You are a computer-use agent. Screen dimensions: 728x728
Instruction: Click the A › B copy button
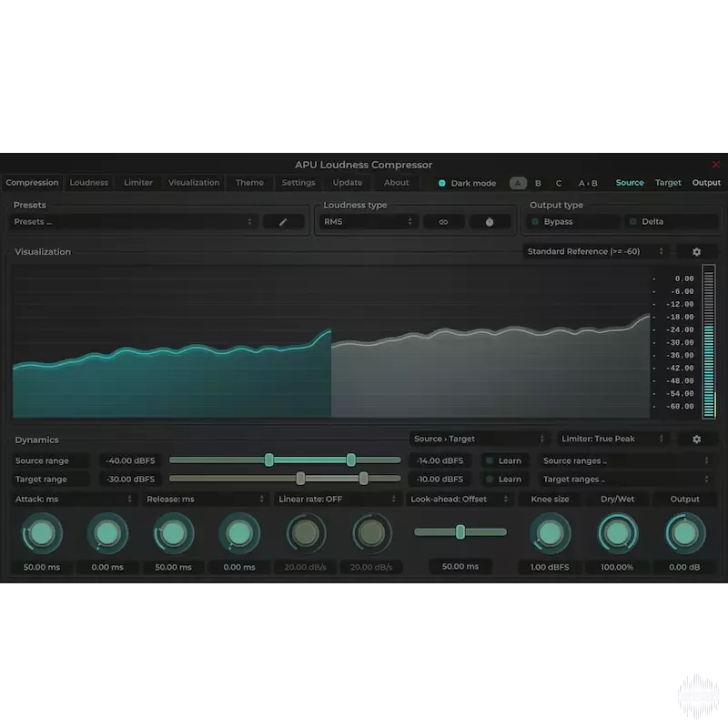pyautogui.click(x=588, y=183)
